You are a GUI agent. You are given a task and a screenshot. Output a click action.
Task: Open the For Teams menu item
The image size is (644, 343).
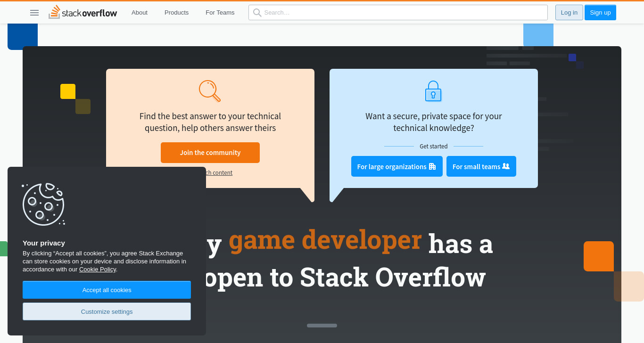tap(220, 13)
